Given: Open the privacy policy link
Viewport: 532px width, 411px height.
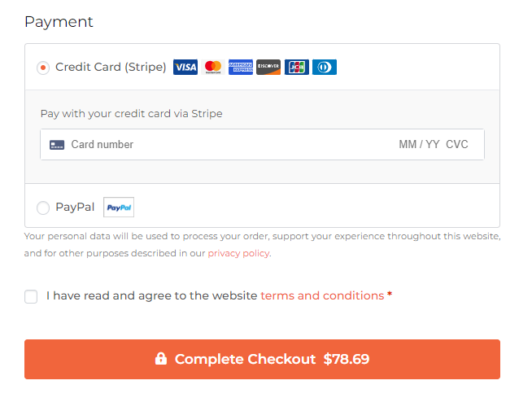Looking at the screenshot, I should [238, 253].
